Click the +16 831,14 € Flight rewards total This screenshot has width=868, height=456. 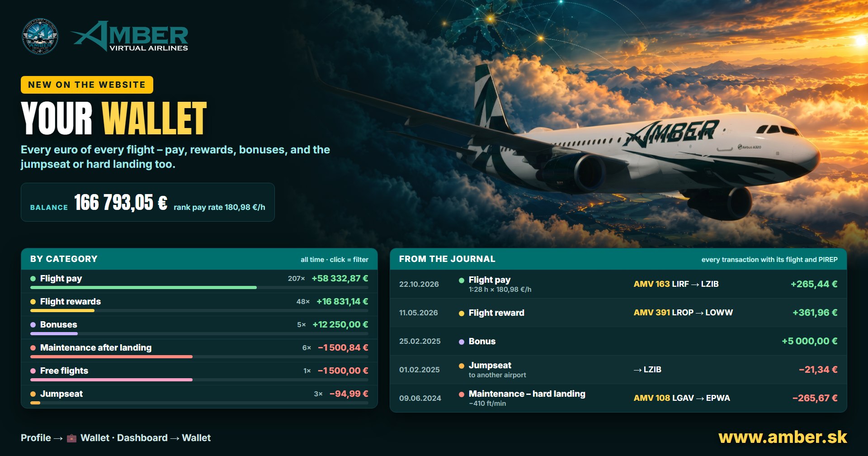click(x=342, y=302)
